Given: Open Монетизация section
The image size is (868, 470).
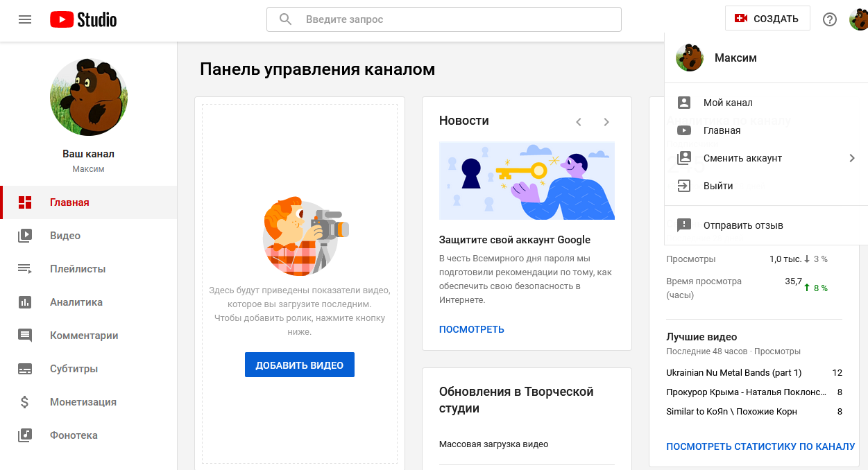Looking at the screenshot, I should tap(89, 402).
